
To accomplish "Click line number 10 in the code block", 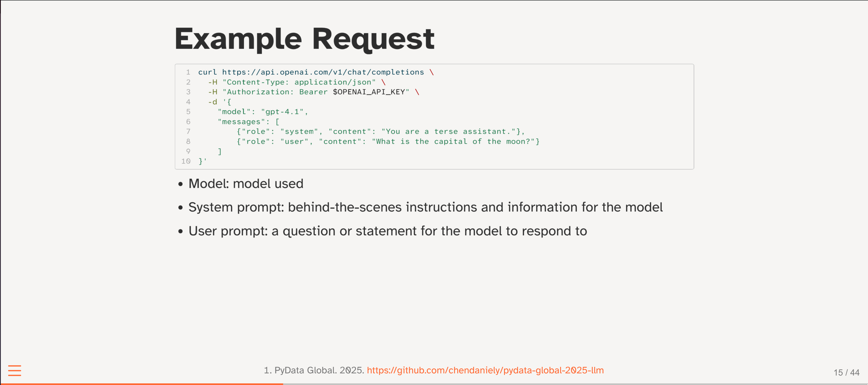I will (x=186, y=161).
